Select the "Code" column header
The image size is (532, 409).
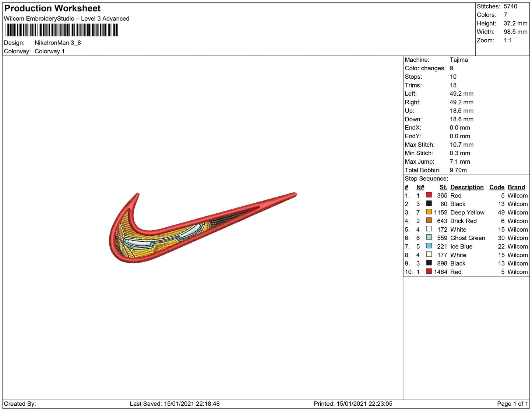(x=497, y=187)
